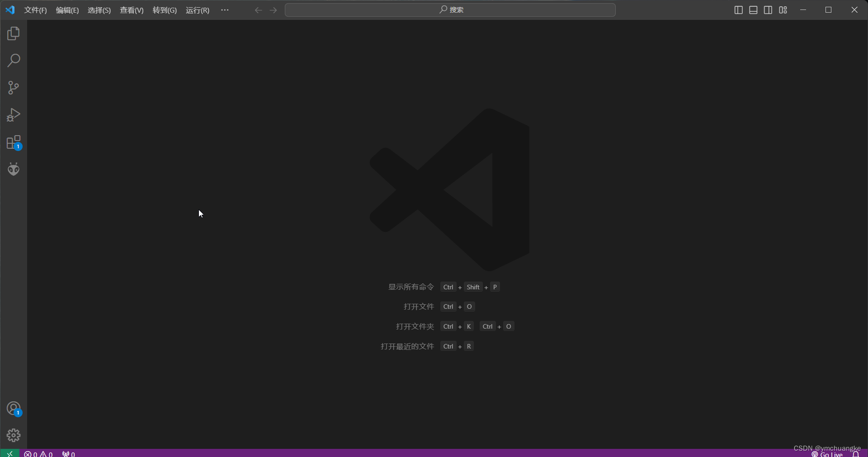Image resolution: width=868 pixels, height=457 pixels.
Task: Click Go Live in the status bar
Action: click(x=827, y=454)
